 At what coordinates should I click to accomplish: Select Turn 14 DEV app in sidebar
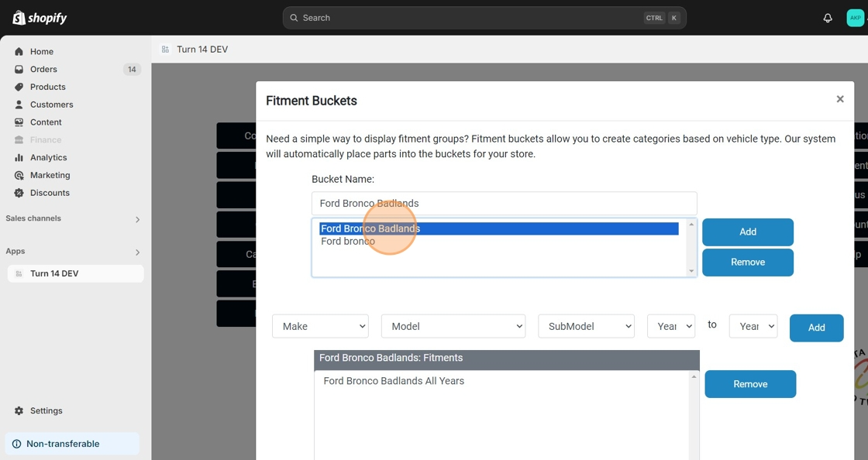coord(75,273)
